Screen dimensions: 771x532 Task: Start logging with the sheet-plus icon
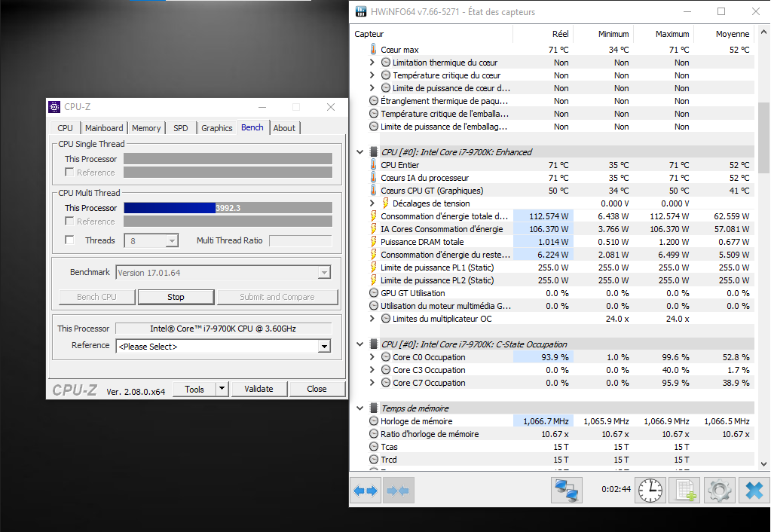[685, 491]
